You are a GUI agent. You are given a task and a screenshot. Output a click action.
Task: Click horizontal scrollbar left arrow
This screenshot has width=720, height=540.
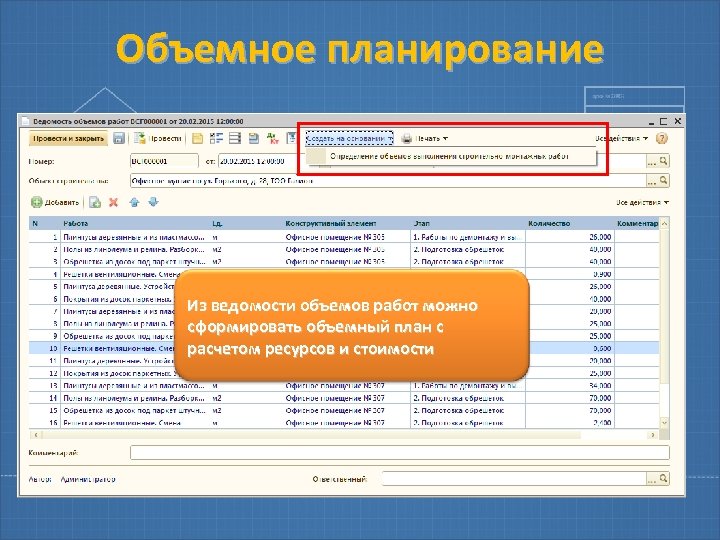click(35, 434)
